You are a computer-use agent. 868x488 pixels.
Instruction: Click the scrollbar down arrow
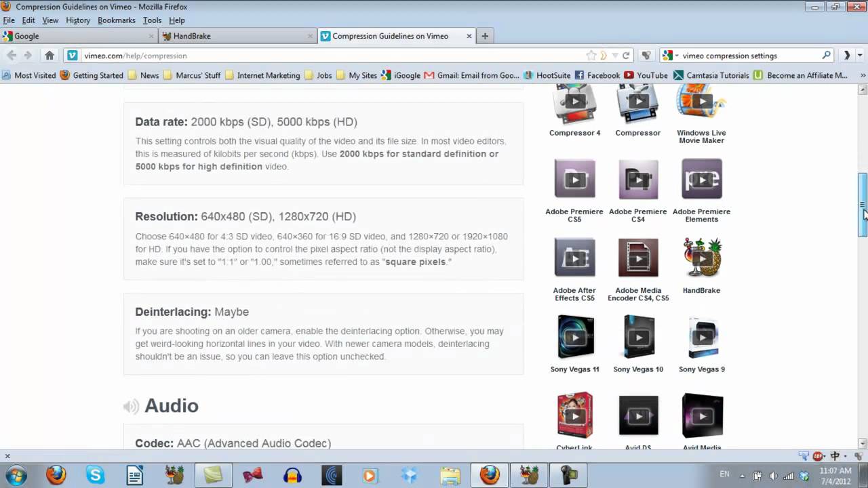(863, 443)
